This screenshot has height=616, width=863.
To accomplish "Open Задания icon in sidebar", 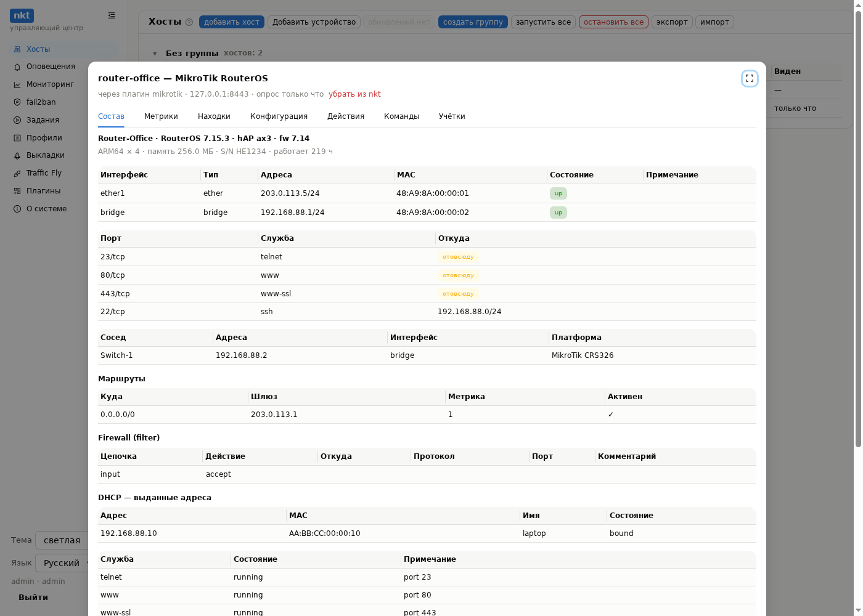I will pos(17,120).
